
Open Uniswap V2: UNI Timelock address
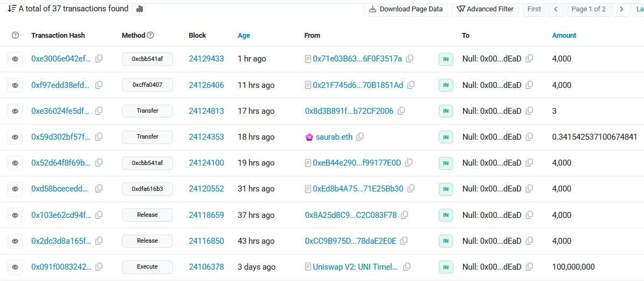tap(355, 266)
